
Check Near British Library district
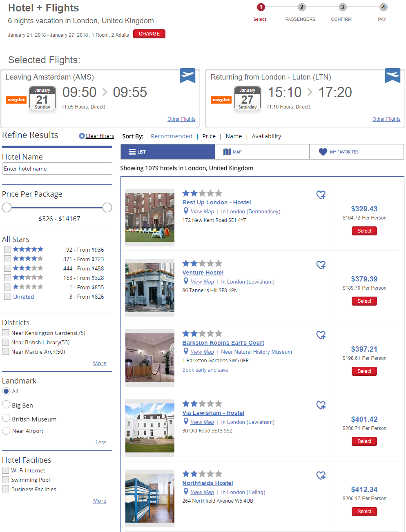pos(6,342)
